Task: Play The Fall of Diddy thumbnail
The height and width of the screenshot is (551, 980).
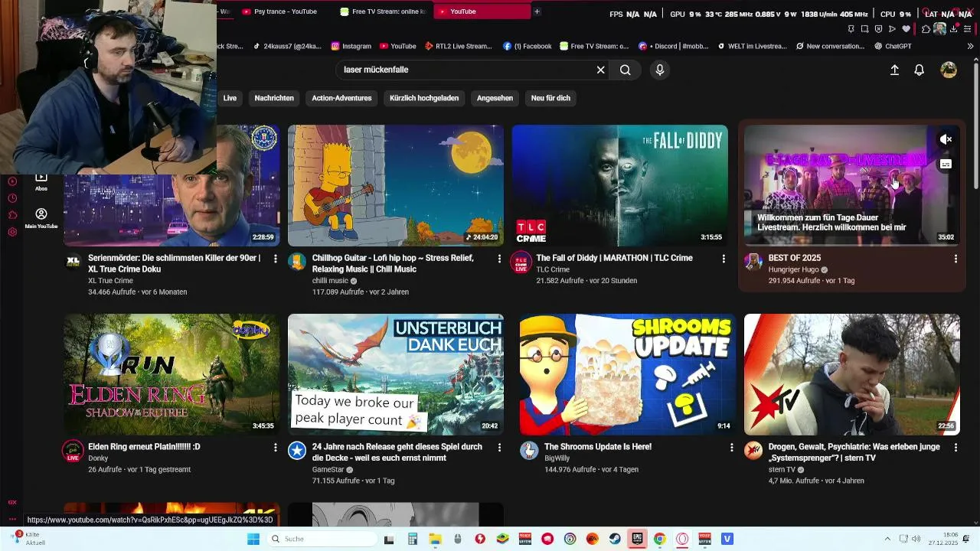Action: 619,185
